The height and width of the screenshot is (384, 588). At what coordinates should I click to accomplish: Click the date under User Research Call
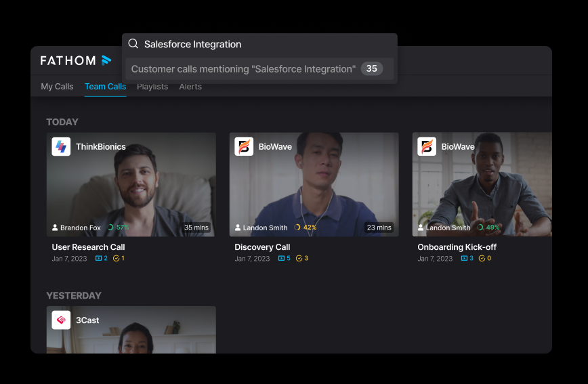pyautogui.click(x=69, y=259)
